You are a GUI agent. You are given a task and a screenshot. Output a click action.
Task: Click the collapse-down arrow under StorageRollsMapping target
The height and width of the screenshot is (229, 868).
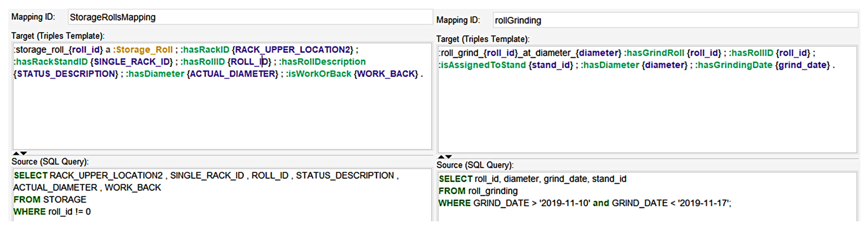click(x=24, y=153)
